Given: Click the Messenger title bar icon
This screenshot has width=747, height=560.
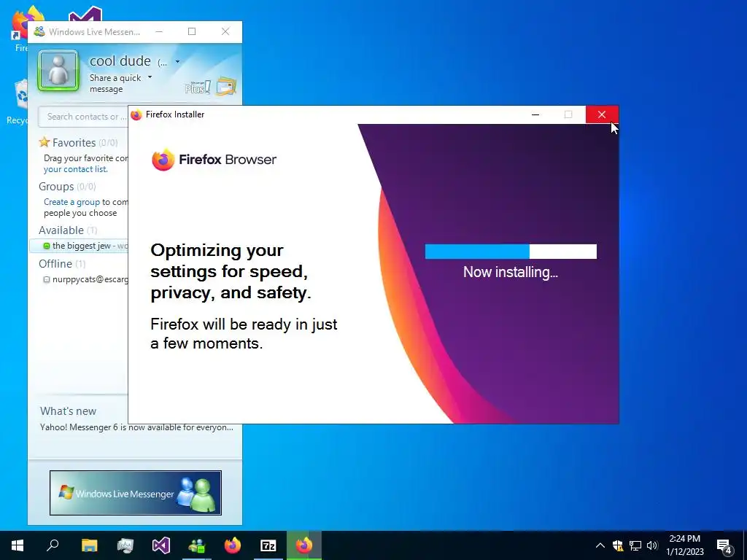Looking at the screenshot, I should click(39, 32).
